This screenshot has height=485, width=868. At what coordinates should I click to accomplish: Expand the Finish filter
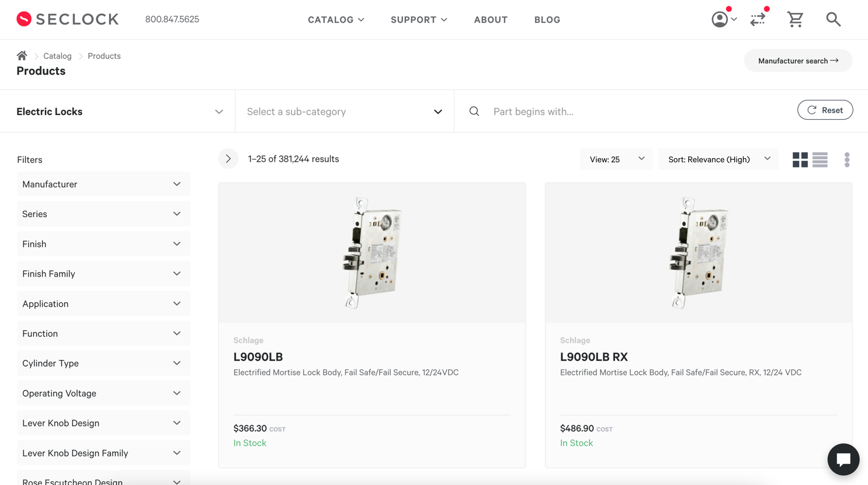[103, 244]
